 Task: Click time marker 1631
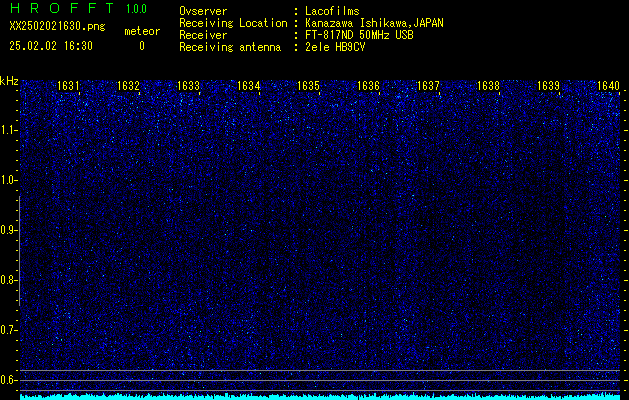68,85
